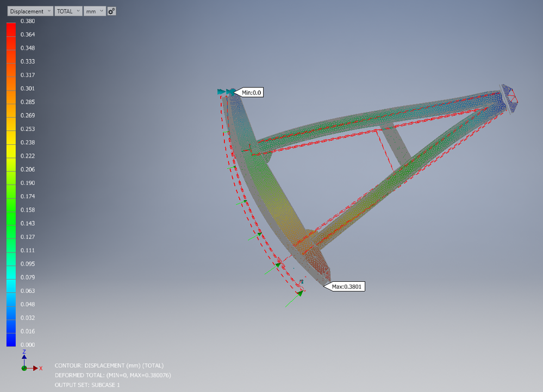Click the green load arrow midway along the arc
The height and width of the screenshot is (392, 543).
pyautogui.click(x=241, y=203)
